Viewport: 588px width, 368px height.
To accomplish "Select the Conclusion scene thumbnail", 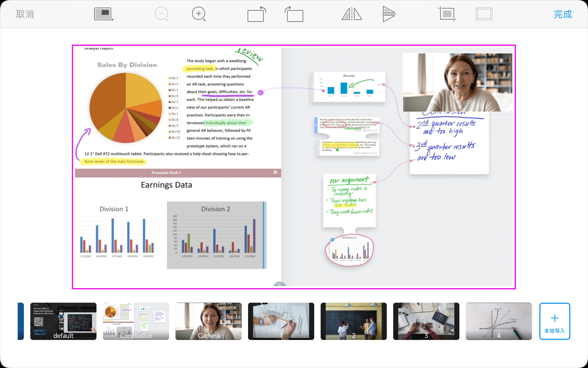I will coord(136,321).
